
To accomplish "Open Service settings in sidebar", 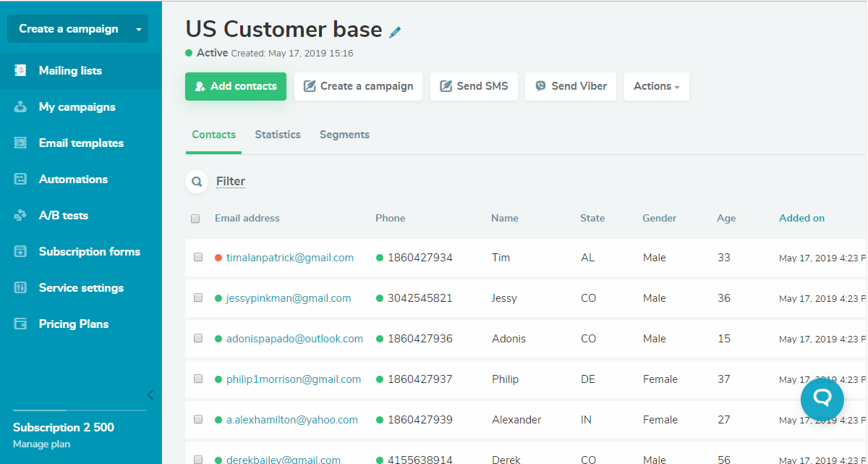I will 81,288.
